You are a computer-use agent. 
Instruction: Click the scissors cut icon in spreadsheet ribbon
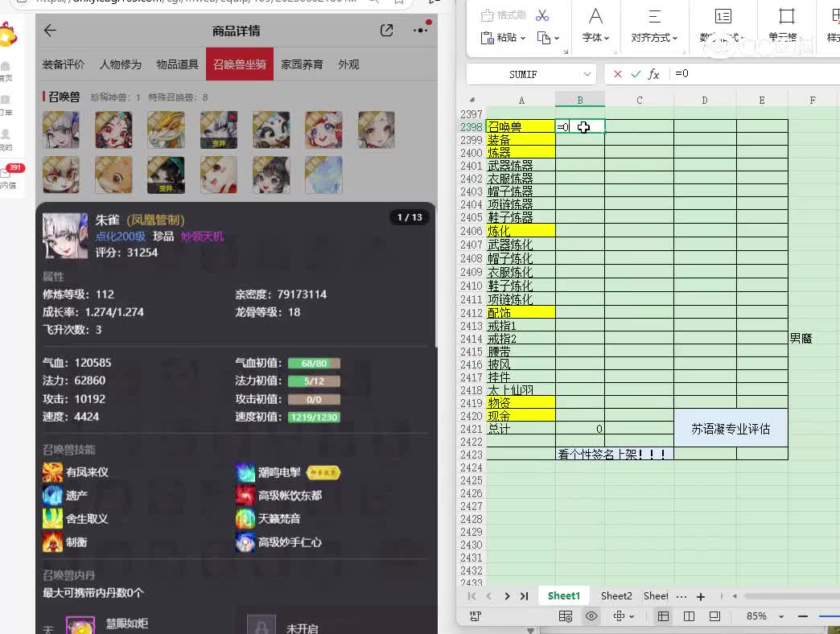(542, 15)
